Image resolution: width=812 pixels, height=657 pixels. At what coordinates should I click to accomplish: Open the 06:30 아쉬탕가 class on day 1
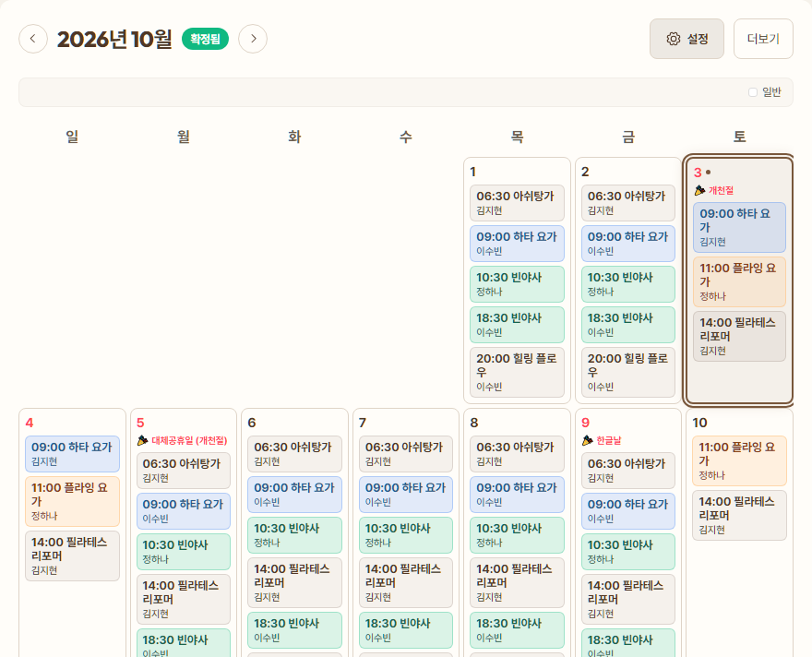coord(517,203)
